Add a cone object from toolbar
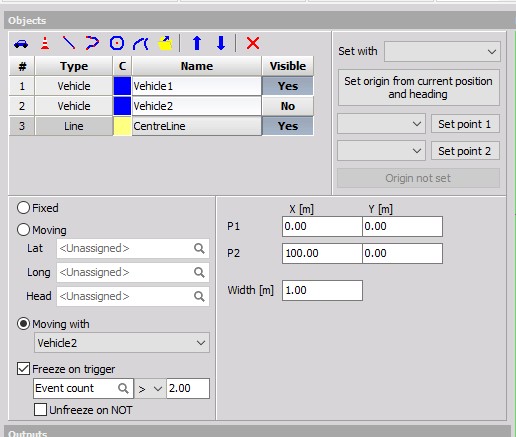The height and width of the screenshot is (437, 516). coord(45,43)
